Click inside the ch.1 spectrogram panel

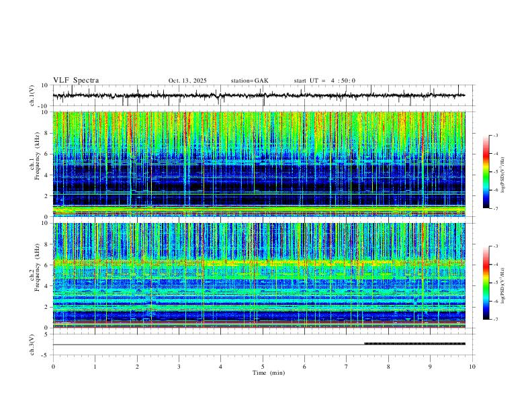[259, 164]
